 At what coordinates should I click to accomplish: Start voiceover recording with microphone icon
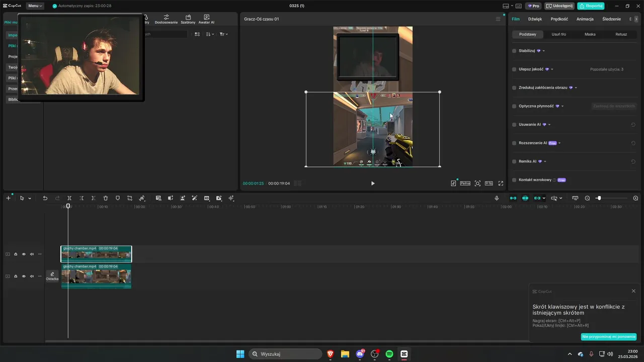[x=497, y=198]
